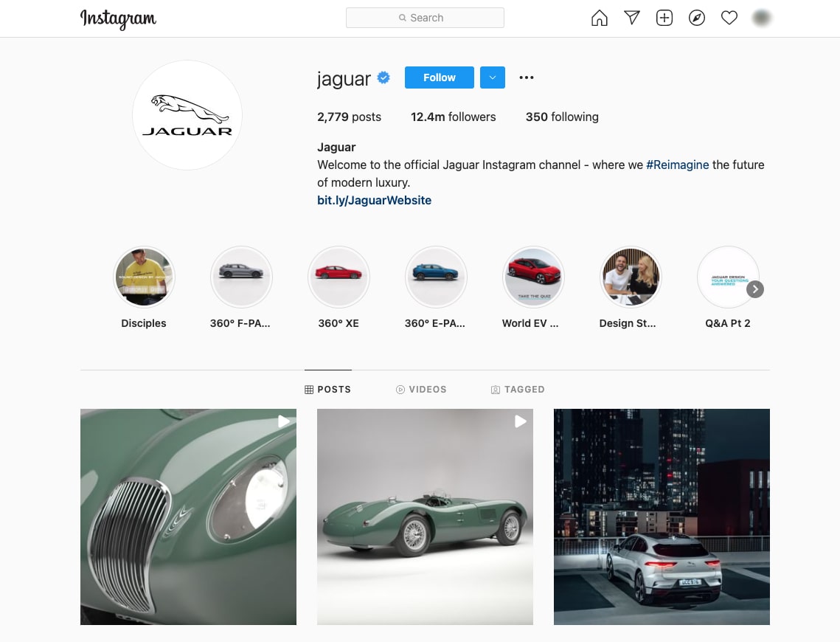This screenshot has height=642, width=840.
Task: Open the silver I-PACE night post
Action: (662, 517)
